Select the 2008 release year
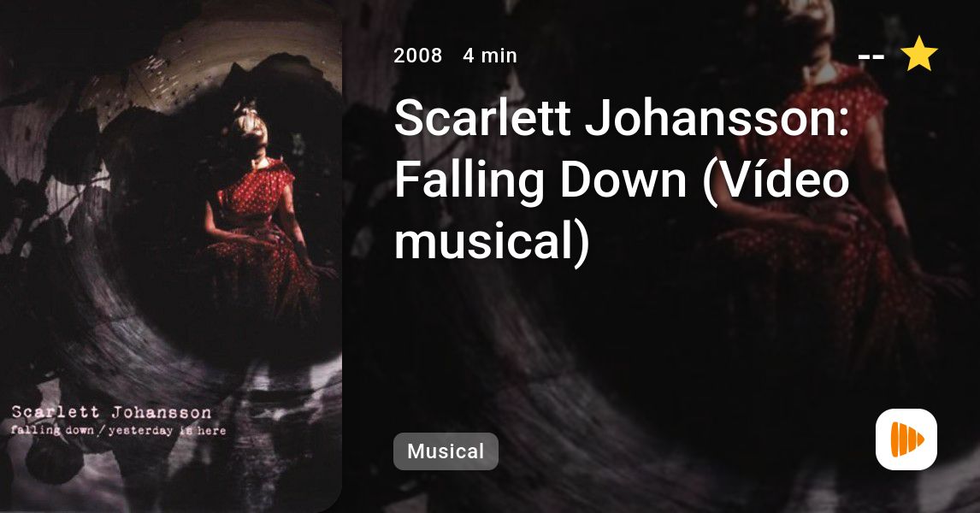980x513 pixels. click(x=417, y=56)
